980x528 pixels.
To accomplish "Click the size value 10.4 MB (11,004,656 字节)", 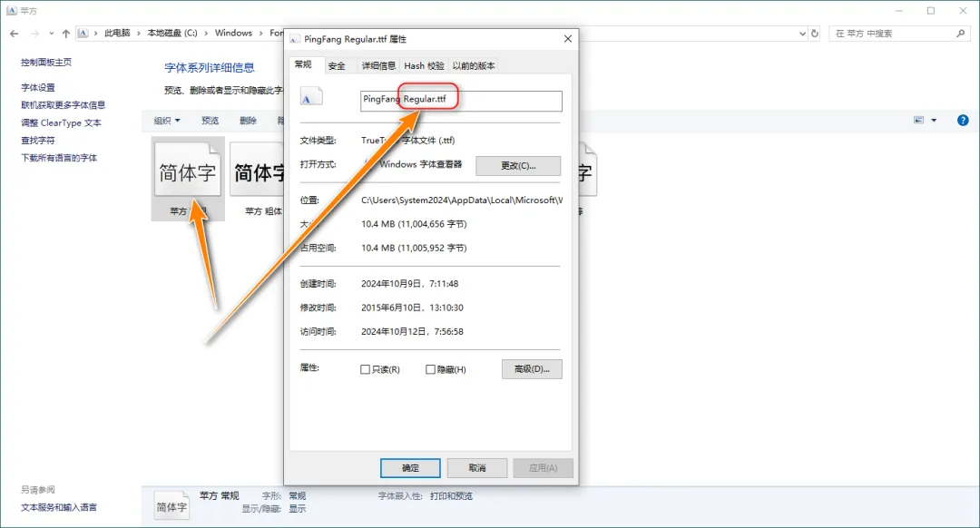I will tap(414, 224).
